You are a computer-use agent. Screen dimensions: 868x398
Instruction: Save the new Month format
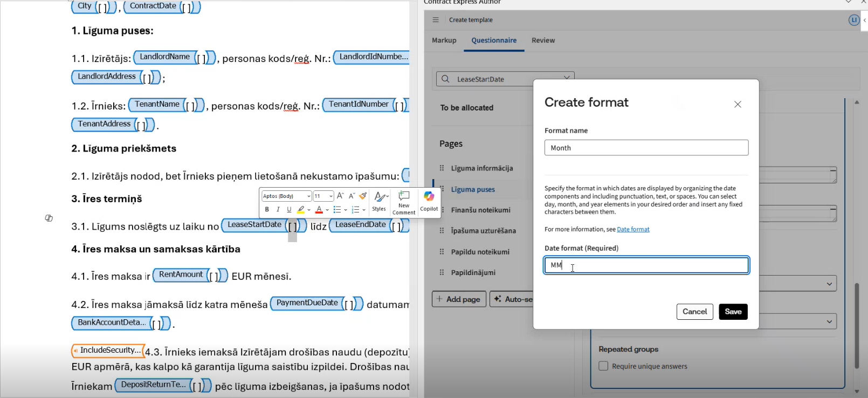pyautogui.click(x=733, y=312)
